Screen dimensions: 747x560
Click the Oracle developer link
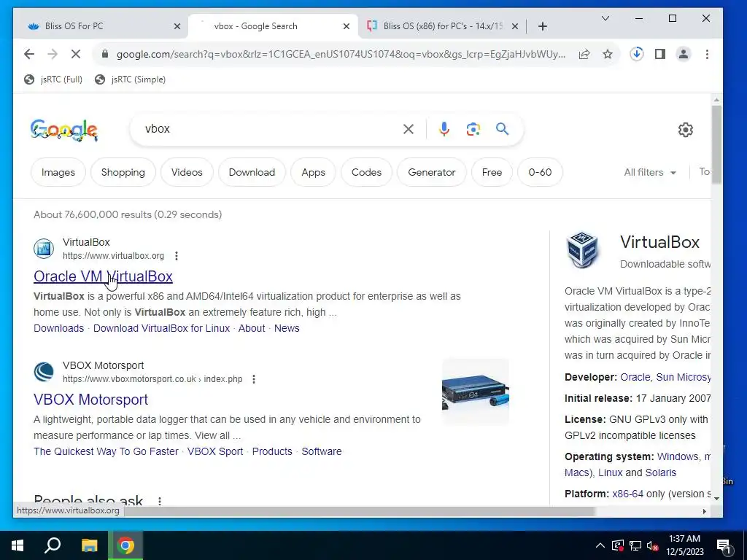coord(635,377)
